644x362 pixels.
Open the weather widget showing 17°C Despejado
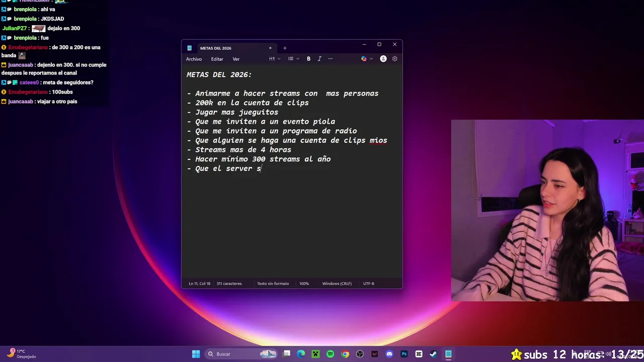pos(22,354)
